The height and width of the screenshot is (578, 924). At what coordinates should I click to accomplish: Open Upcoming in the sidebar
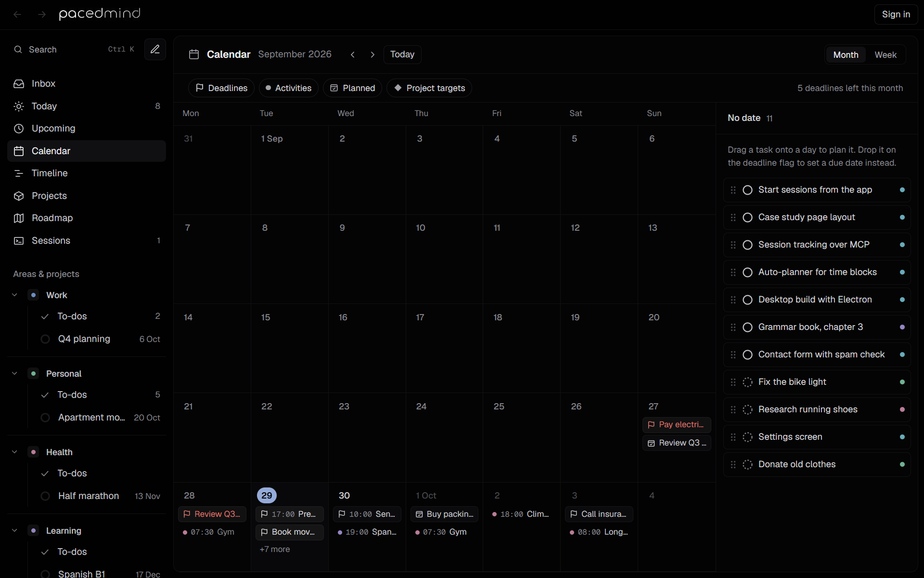pos(87,129)
